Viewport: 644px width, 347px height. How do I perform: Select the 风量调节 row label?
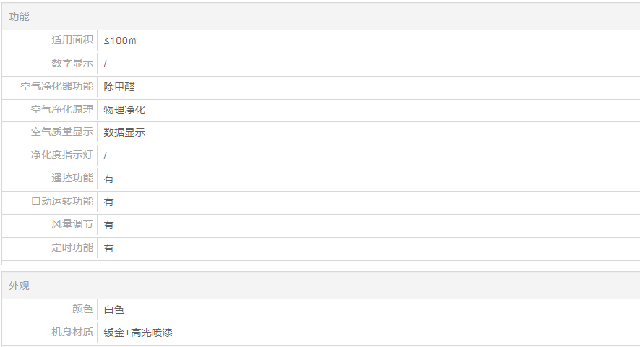(72, 225)
